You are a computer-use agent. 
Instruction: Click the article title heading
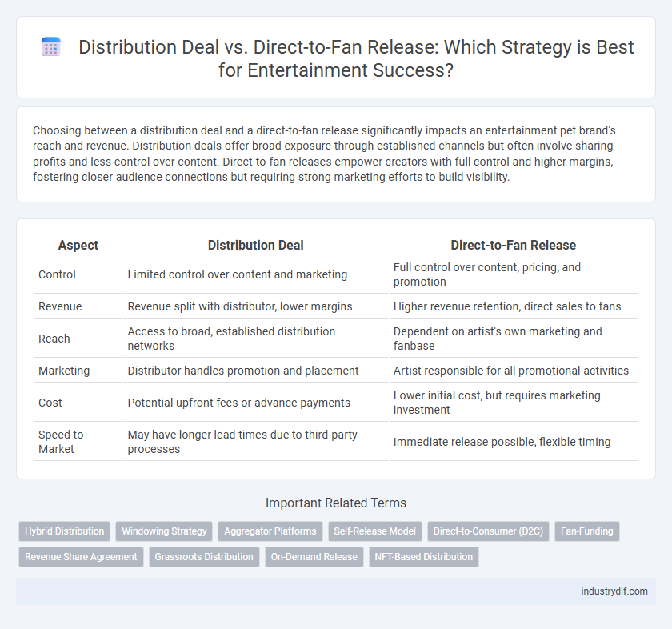(356, 58)
